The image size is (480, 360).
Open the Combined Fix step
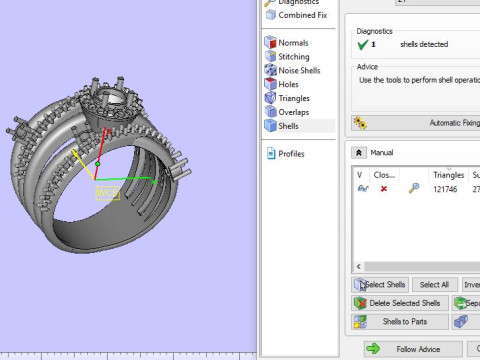pyautogui.click(x=302, y=15)
